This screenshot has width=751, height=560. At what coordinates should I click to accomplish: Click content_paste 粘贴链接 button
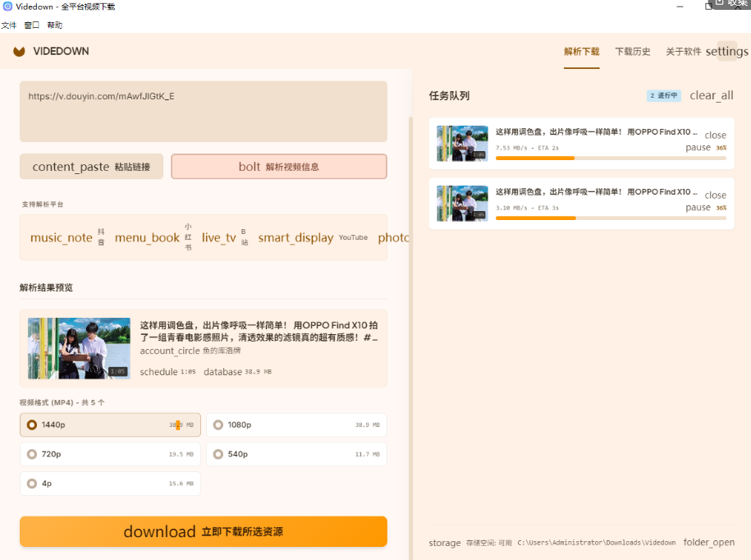coord(91,167)
